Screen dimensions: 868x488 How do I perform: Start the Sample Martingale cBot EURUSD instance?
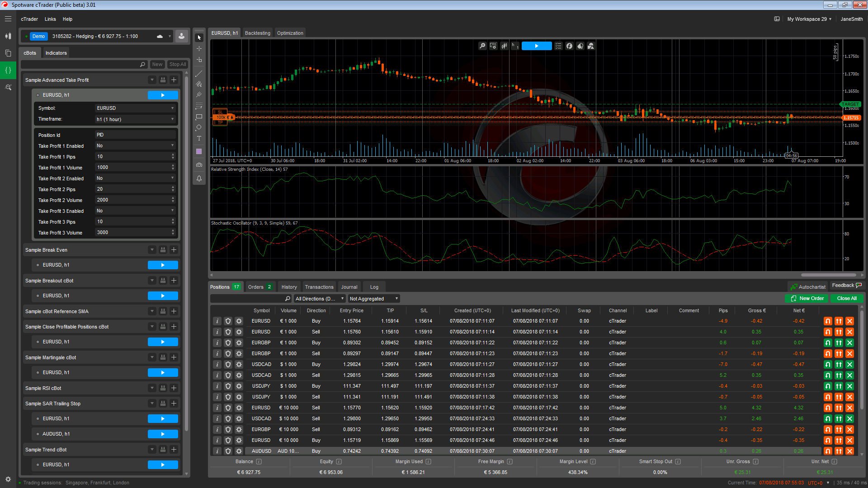(x=163, y=373)
